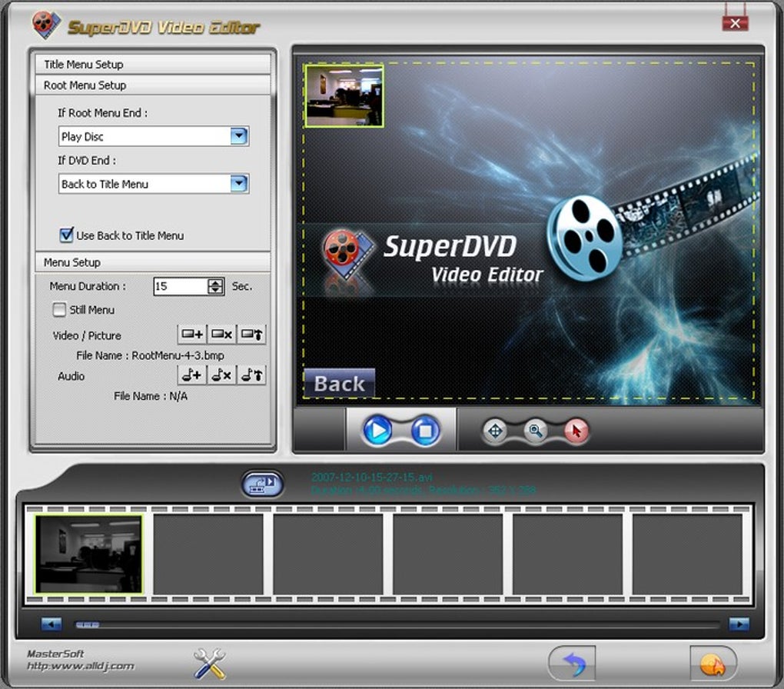Select the red arrow pointer tool
784x689 pixels.
click(576, 431)
